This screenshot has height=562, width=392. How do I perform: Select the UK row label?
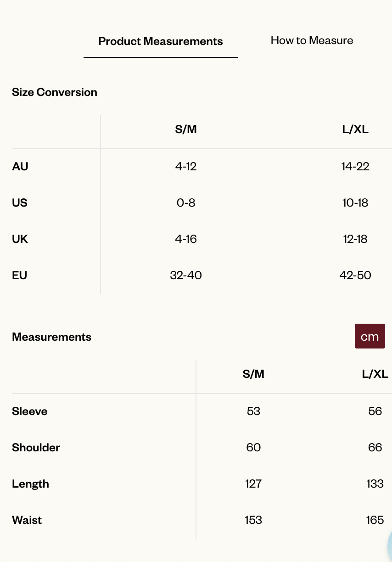pyautogui.click(x=20, y=239)
